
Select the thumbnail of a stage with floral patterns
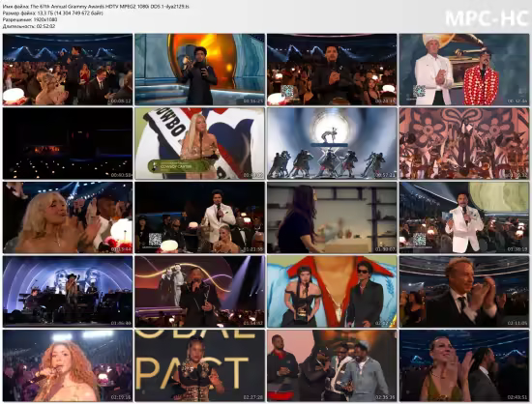464,143
